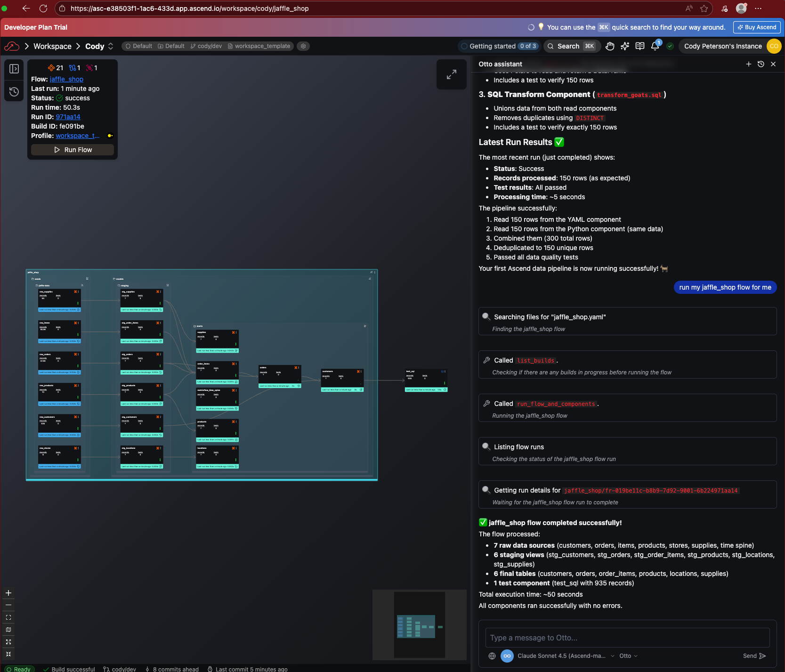The width and height of the screenshot is (785, 672).
Task: Open the Otto assistant history icon
Action: [761, 64]
